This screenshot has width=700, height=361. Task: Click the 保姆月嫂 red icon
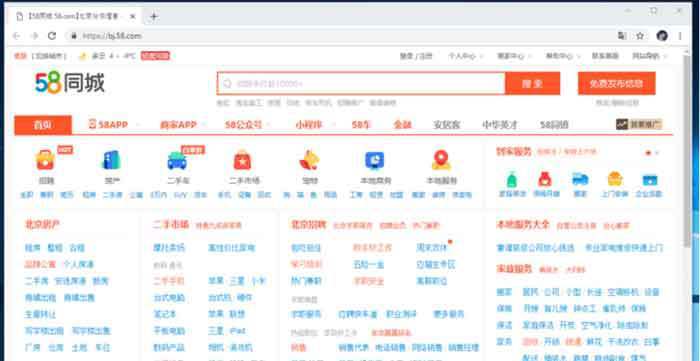[545, 179]
